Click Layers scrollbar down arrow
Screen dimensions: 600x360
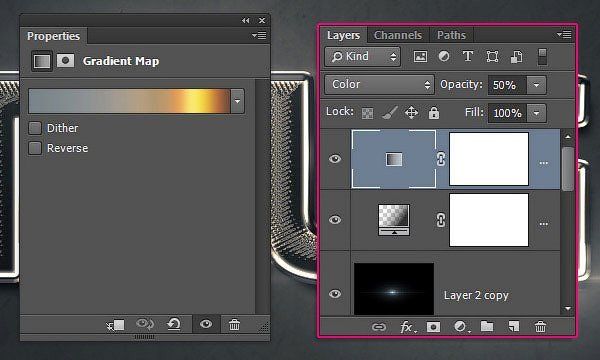point(568,308)
